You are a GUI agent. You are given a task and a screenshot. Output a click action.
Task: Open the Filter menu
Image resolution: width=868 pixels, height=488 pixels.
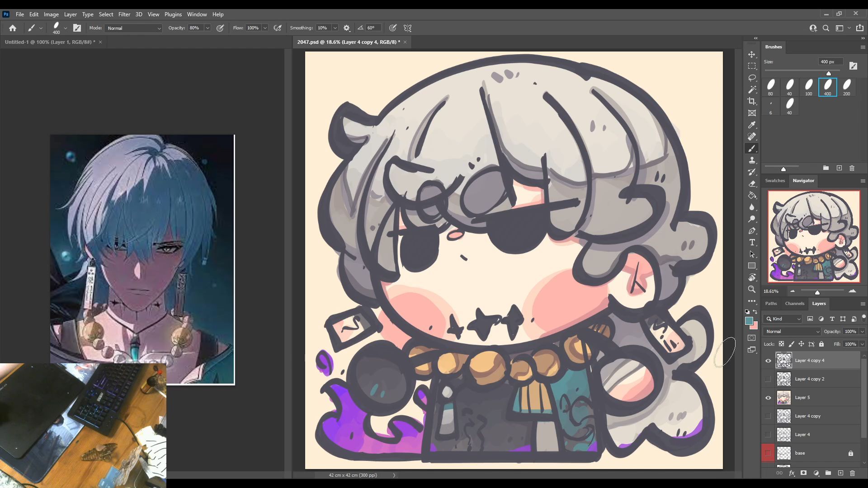click(x=124, y=14)
